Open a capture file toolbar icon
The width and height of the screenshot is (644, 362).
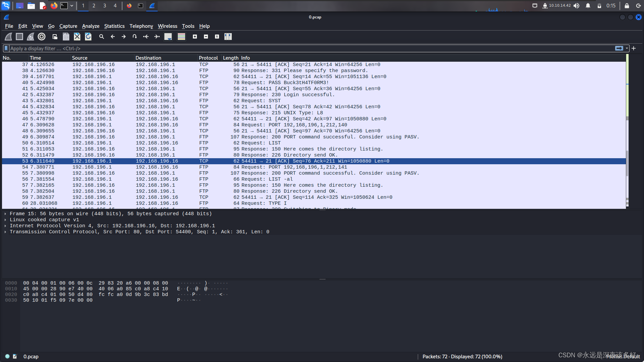tap(55, 37)
